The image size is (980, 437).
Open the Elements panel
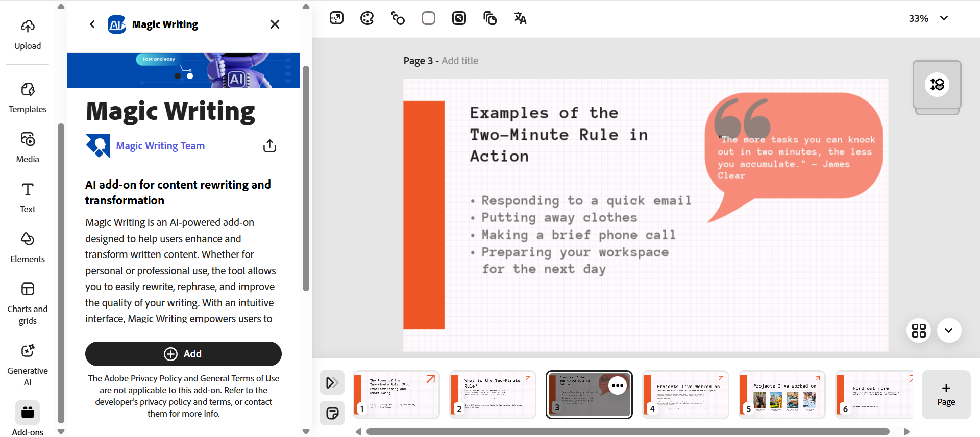tap(28, 248)
